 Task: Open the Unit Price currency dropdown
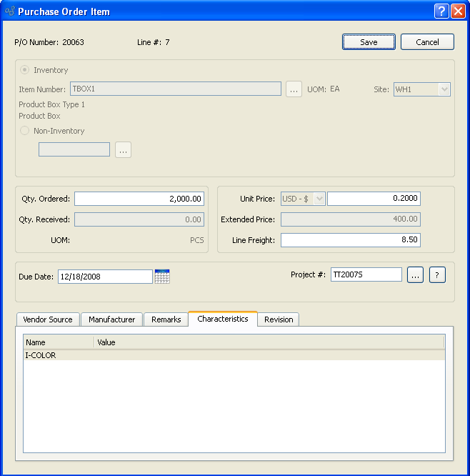pos(304,199)
